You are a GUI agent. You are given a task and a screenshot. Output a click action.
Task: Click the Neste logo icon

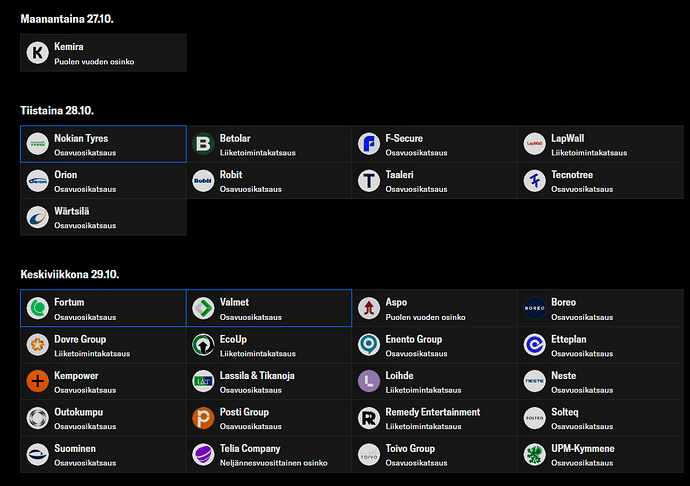pyautogui.click(x=535, y=381)
